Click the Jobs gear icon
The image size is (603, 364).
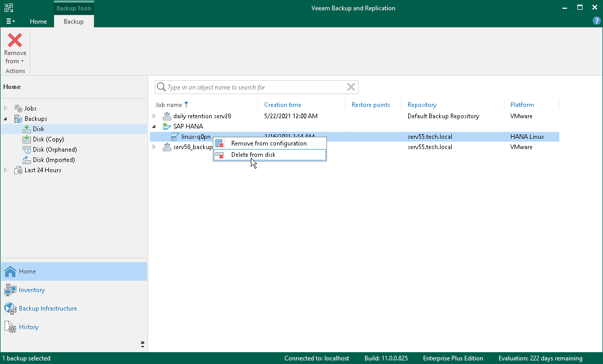tap(18, 108)
